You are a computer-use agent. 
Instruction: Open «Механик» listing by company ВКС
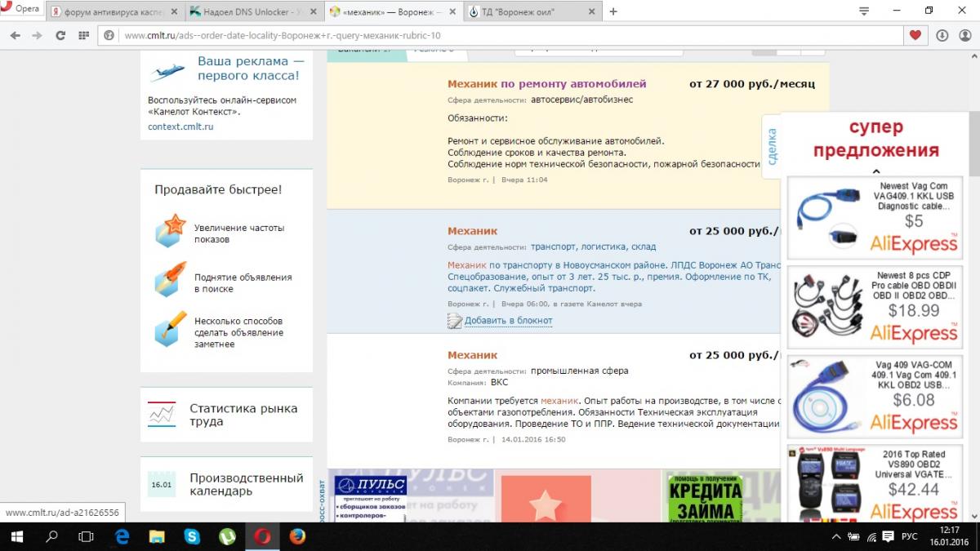(472, 355)
